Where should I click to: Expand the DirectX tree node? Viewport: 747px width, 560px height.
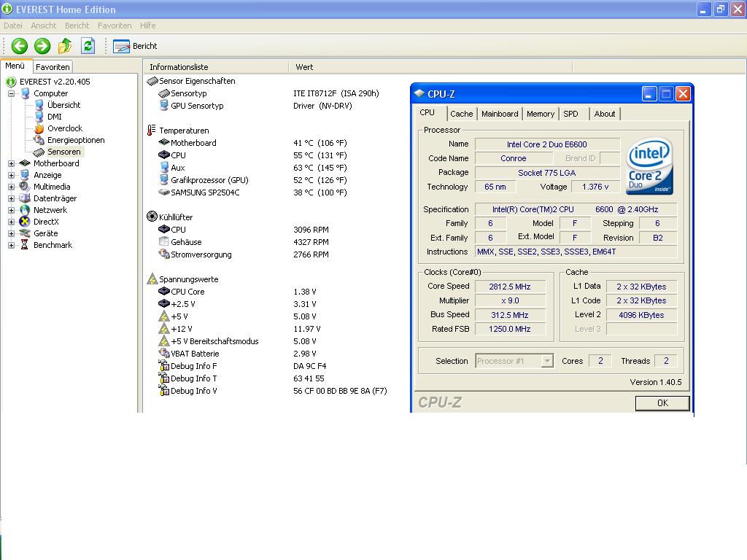pyautogui.click(x=11, y=222)
